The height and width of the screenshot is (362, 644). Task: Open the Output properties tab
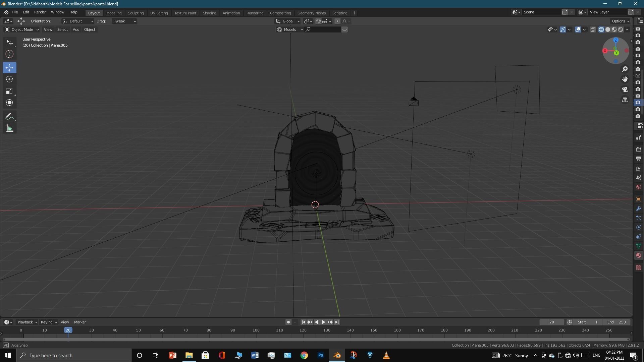point(639,159)
